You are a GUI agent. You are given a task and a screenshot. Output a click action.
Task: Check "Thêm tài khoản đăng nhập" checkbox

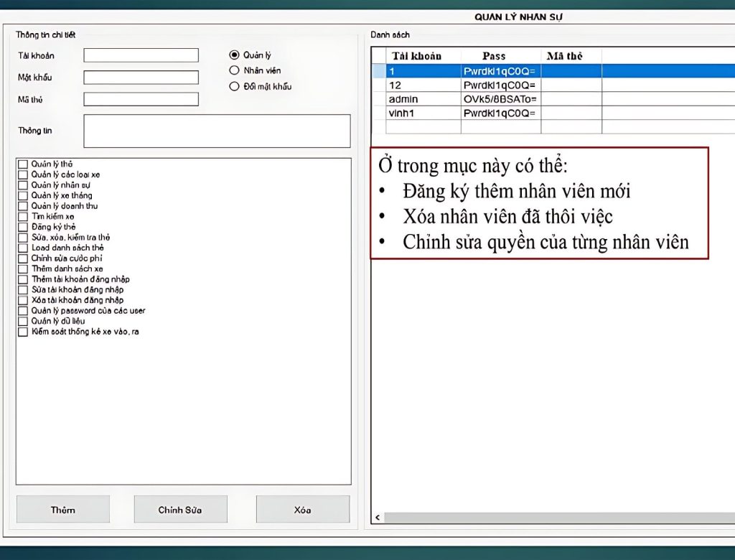(x=22, y=279)
